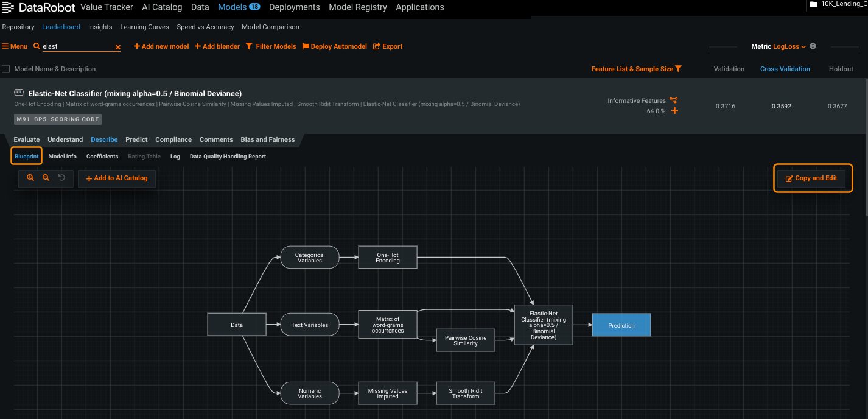Zoom in on the blueprint diagram

(30, 178)
